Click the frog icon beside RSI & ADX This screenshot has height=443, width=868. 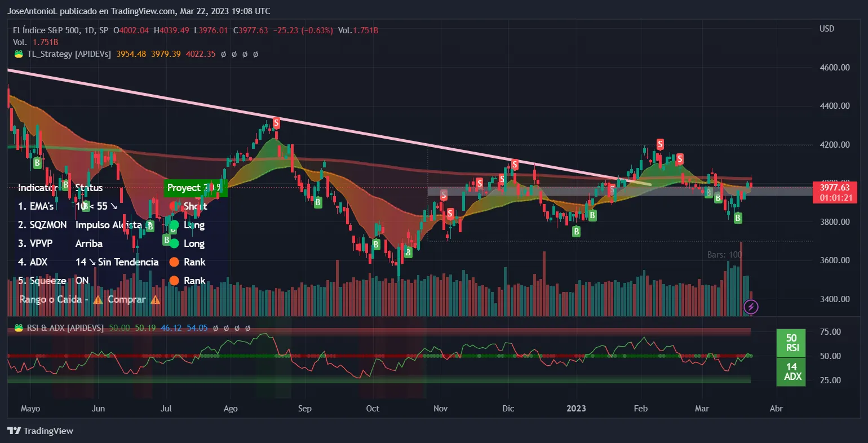click(x=19, y=327)
